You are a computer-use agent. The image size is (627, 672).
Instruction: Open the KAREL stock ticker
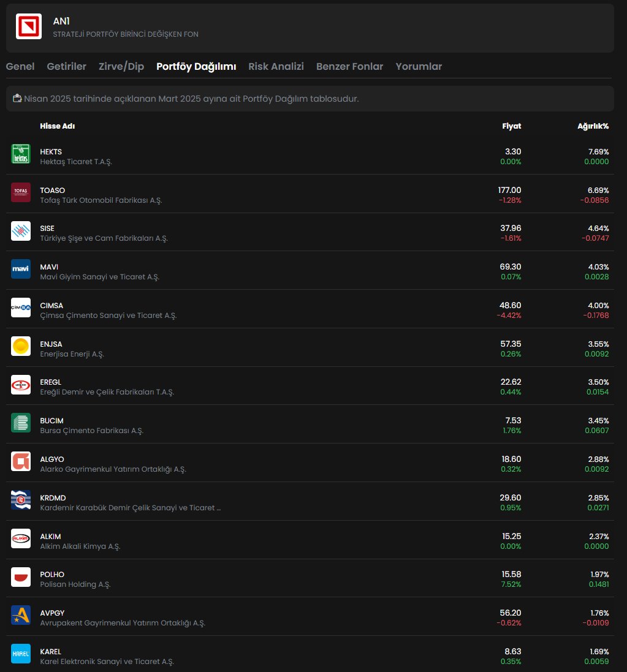(x=51, y=651)
